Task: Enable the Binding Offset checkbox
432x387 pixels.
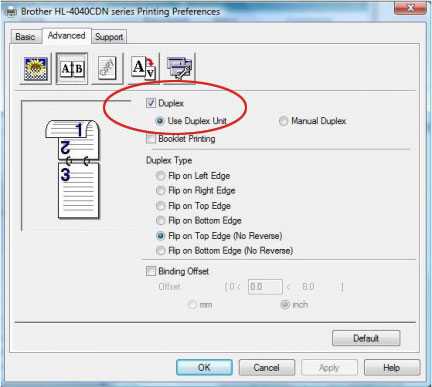Action: tap(151, 271)
